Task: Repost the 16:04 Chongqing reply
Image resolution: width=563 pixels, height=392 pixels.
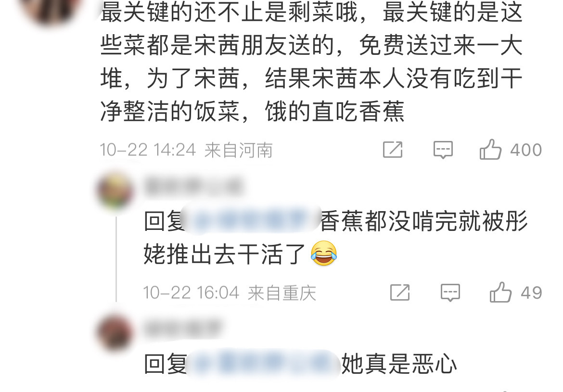Action: (x=399, y=292)
